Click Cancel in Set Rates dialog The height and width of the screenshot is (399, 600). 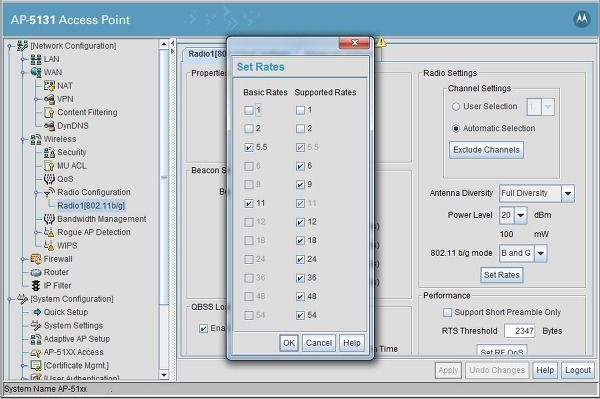tap(319, 343)
